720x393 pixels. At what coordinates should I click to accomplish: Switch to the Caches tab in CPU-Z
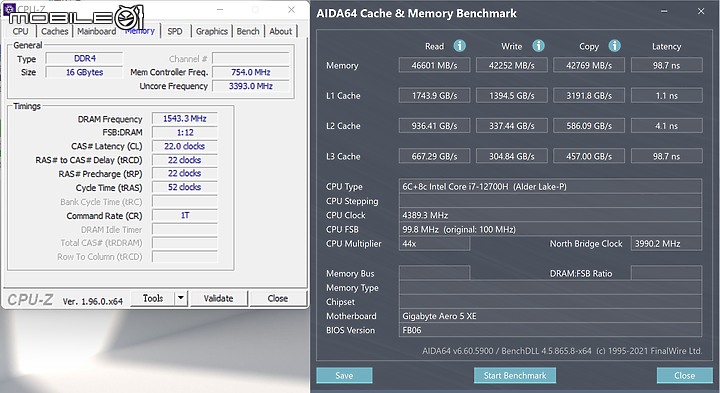pyautogui.click(x=54, y=31)
